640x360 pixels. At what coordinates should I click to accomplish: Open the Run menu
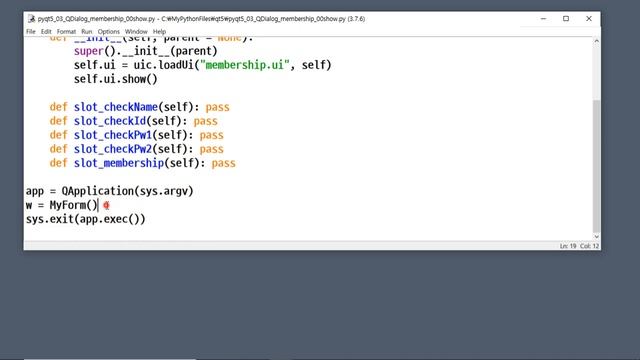tap(87, 31)
